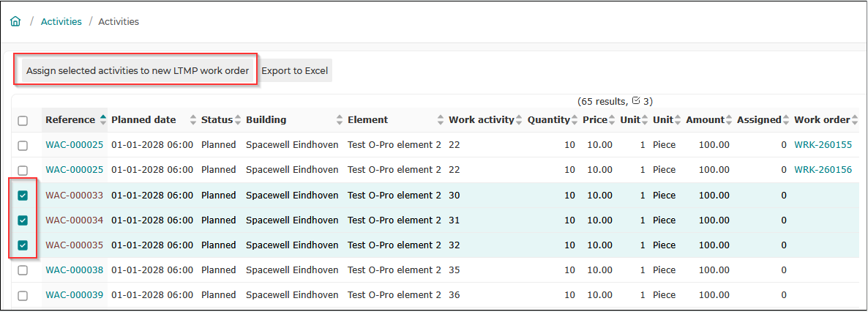Click 'Test O-Pro element 2' in WAC-000033 row
Screen dimensions: 868x312
coord(394,195)
